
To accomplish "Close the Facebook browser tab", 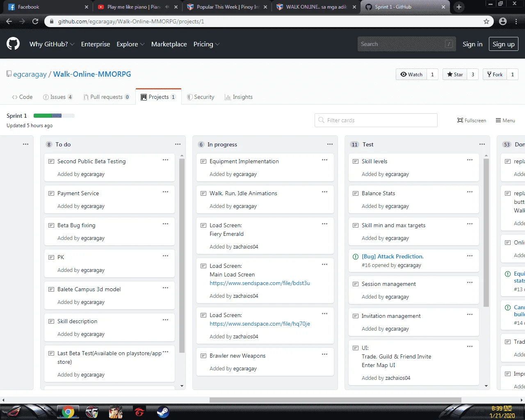I will pyautogui.click(x=87, y=7).
